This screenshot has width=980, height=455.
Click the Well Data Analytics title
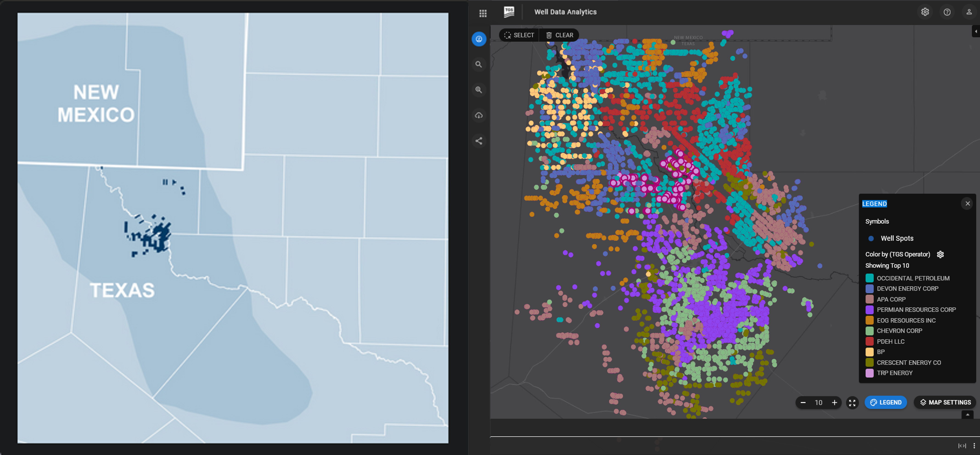point(565,12)
